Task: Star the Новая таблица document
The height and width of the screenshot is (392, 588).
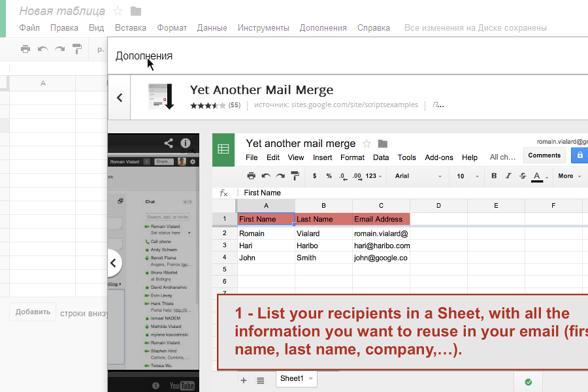Action: [118, 11]
